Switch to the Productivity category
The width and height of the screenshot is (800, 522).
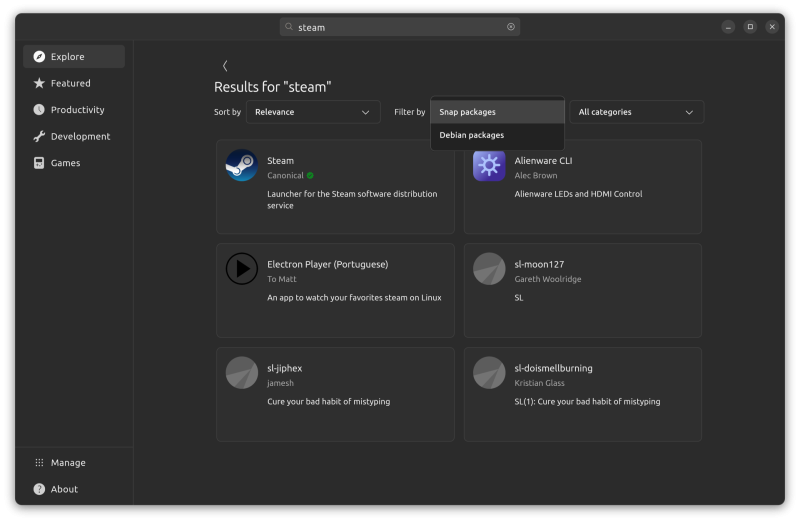point(74,110)
